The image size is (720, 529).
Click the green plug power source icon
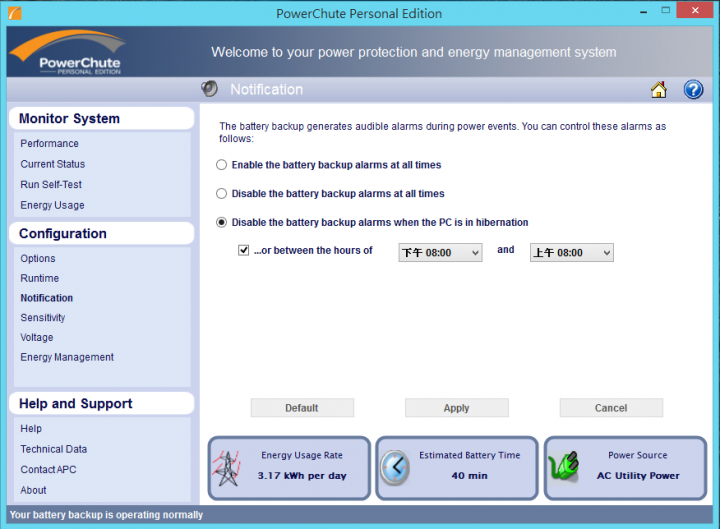point(564,466)
